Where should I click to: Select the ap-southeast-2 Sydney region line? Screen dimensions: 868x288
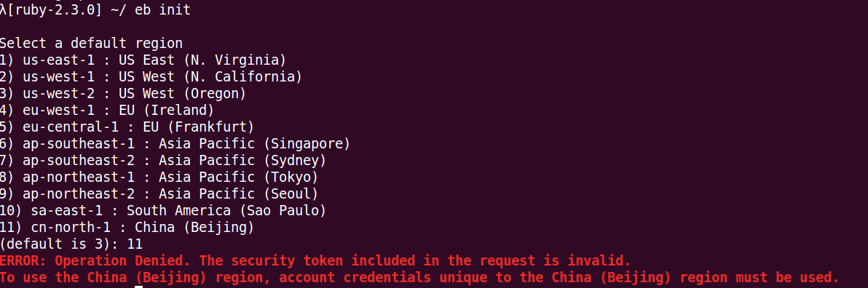tap(163, 160)
